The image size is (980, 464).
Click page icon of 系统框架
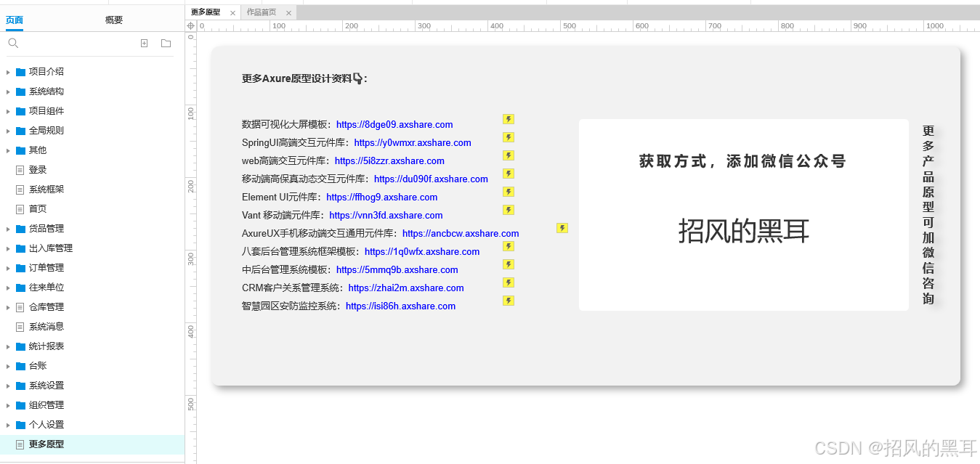tap(20, 190)
